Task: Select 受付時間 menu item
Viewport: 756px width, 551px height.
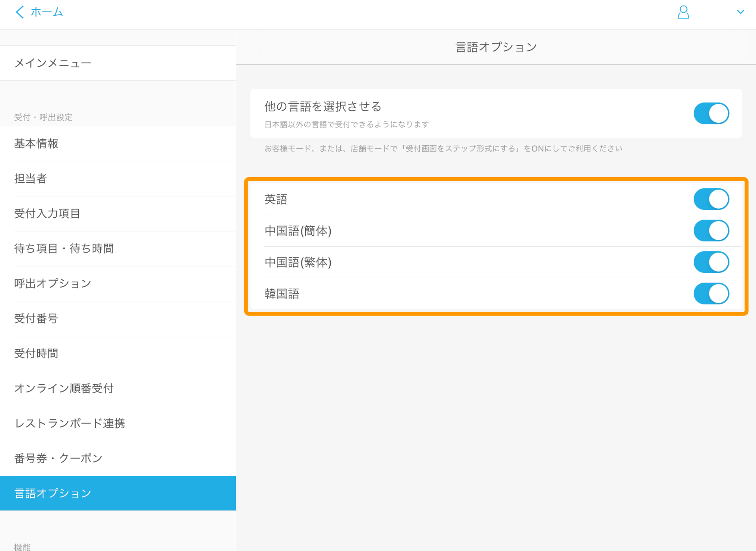Action: coord(118,353)
